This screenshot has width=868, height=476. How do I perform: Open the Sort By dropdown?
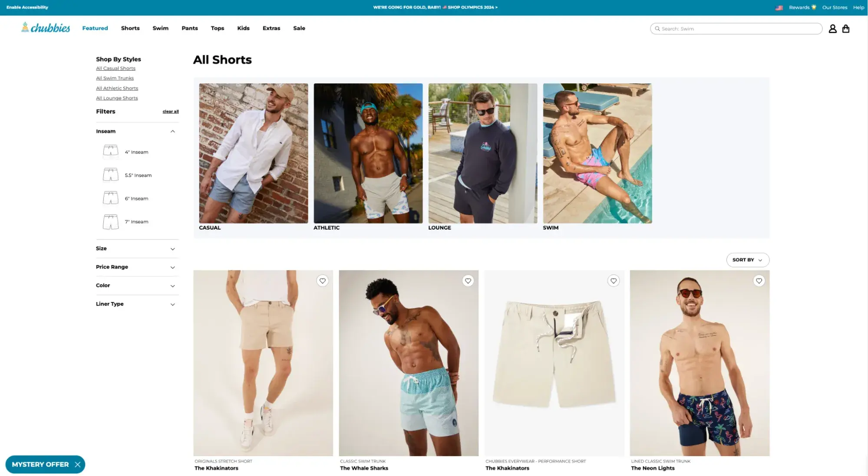point(748,259)
